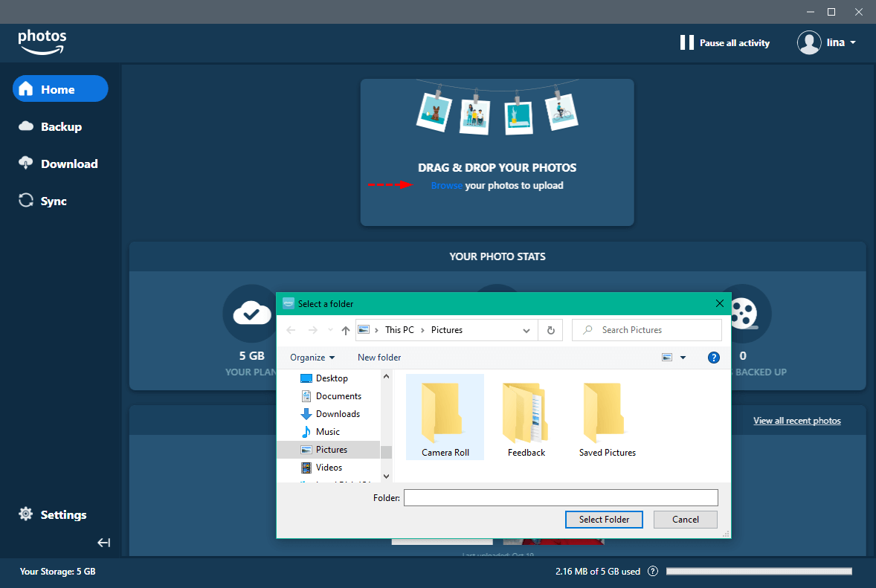Collapse the sidebar with arrow icon

tap(104, 543)
